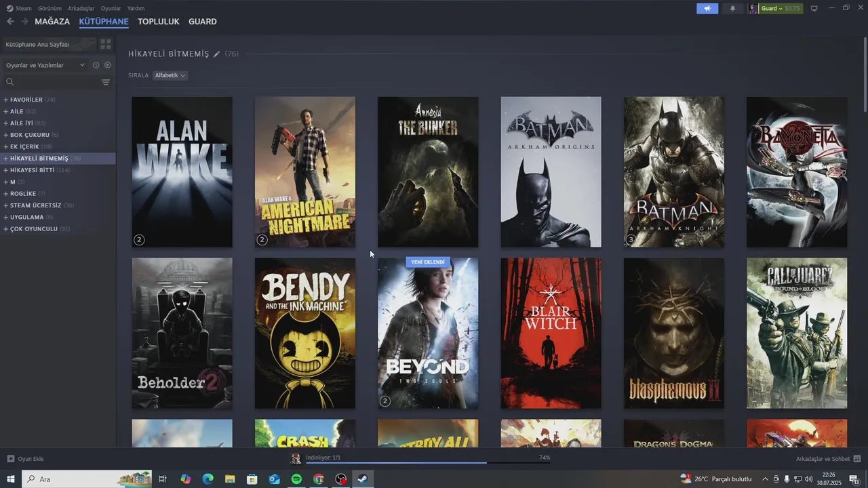Open Microsoft Edge from the taskbar
The image size is (868, 488).
pyautogui.click(x=208, y=479)
